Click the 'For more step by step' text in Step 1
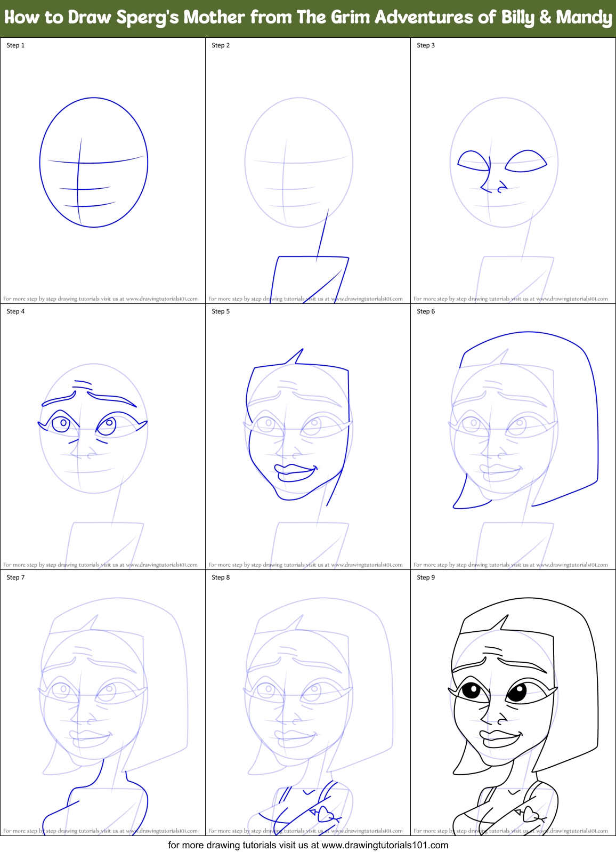 click(100, 299)
